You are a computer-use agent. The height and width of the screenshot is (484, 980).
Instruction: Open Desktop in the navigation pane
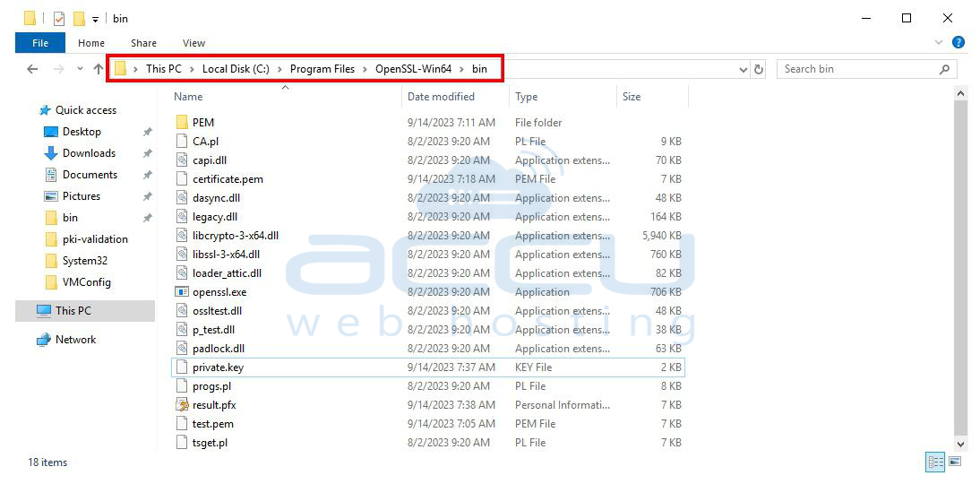82,132
